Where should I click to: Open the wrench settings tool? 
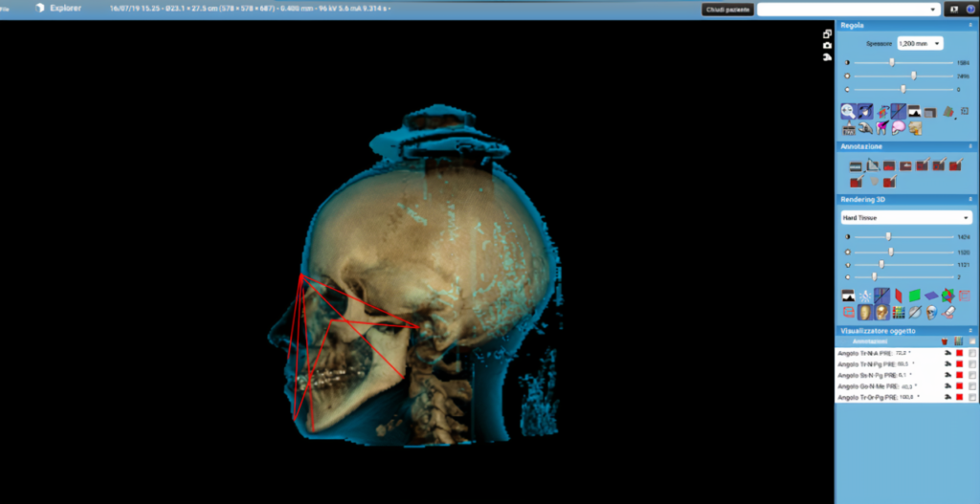pyautogui.click(x=865, y=128)
